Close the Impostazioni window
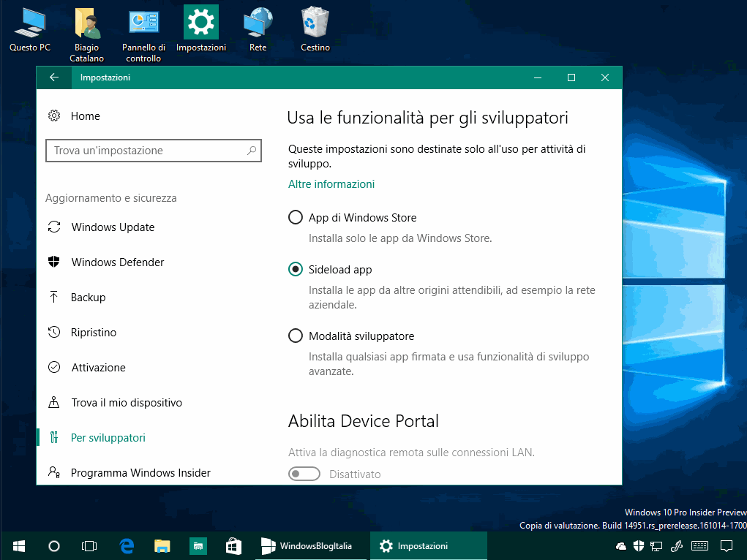The height and width of the screenshot is (560, 747). pyautogui.click(x=605, y=77)
